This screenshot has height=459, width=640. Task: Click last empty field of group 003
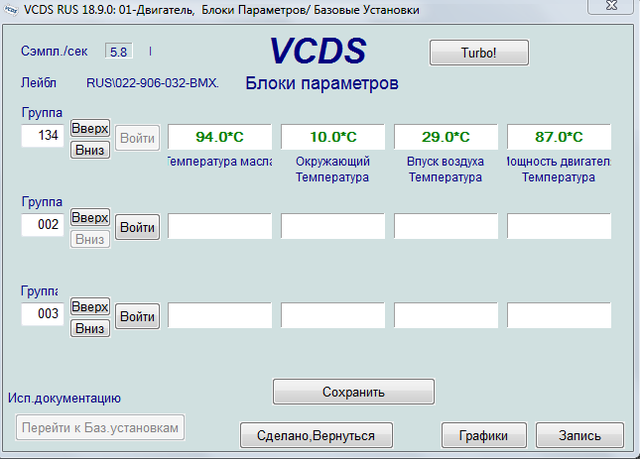[559, 315]
